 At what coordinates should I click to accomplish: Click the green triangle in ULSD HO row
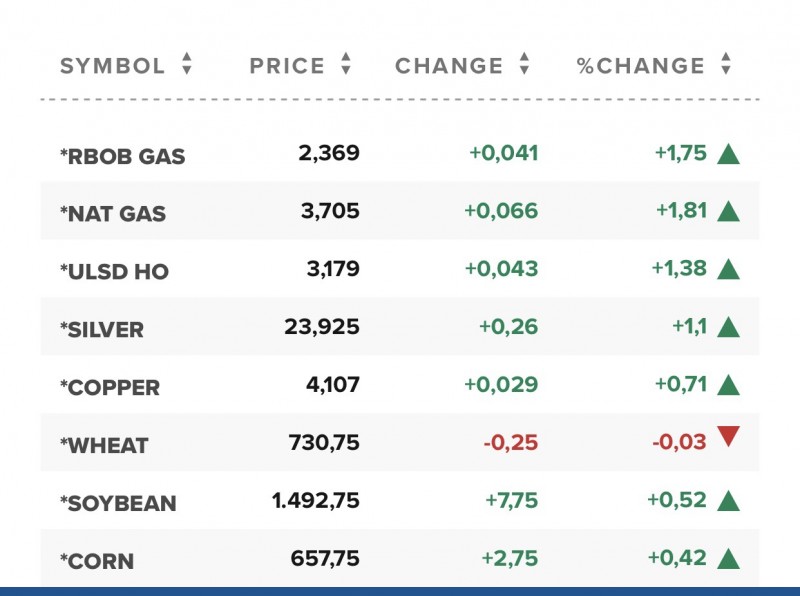click(728, 269)
